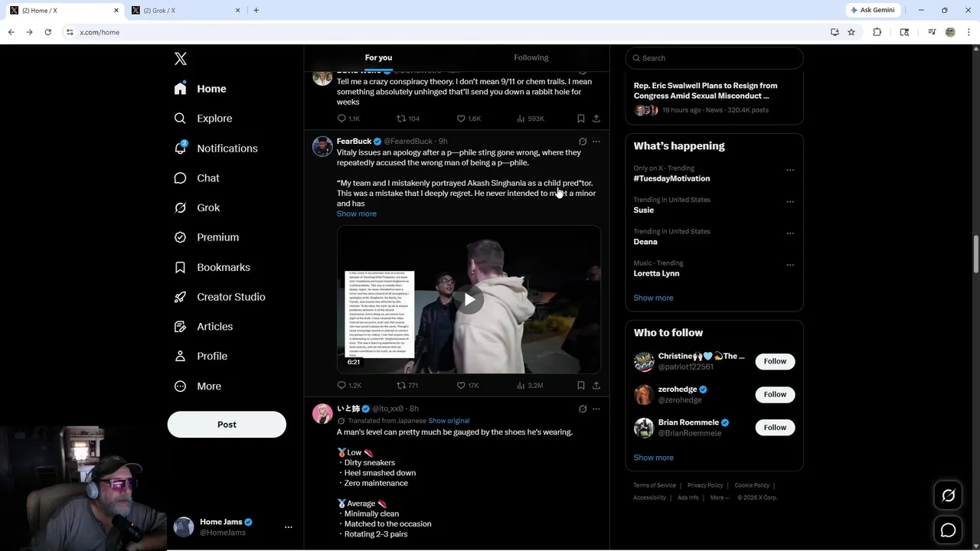Screen dimensions: 980x551
Task: Open Explore in sidebar
Action: [x=203, y=119]
